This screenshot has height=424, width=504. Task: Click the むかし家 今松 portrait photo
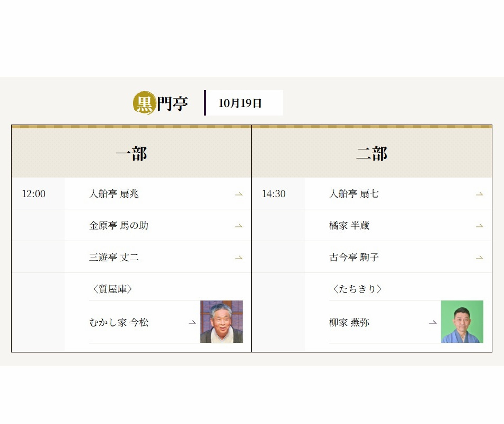222,322
